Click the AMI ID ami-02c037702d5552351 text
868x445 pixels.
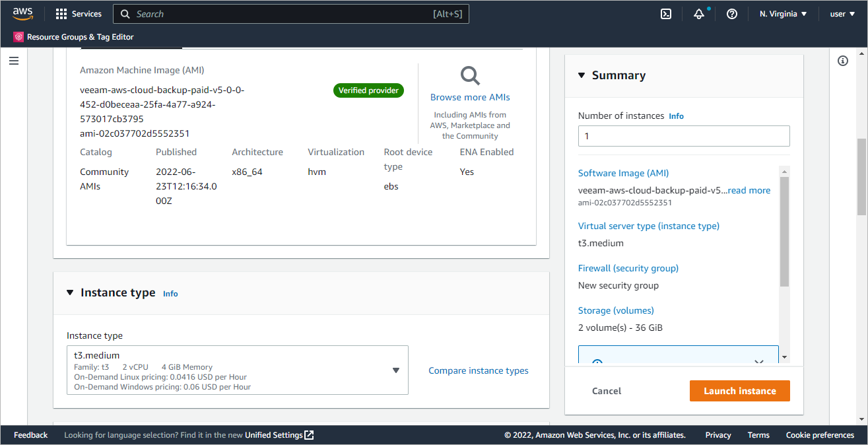pyautogui.click(x=135, y=133)
